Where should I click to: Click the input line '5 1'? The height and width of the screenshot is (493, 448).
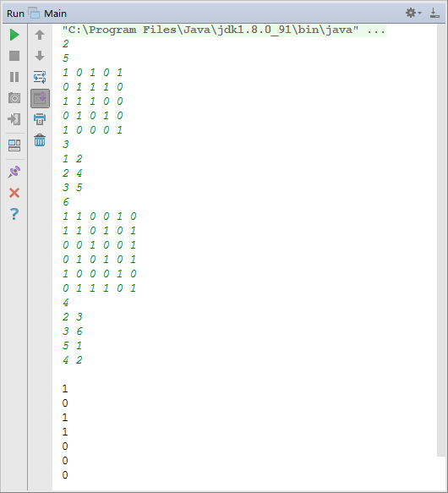click(73, 346)
